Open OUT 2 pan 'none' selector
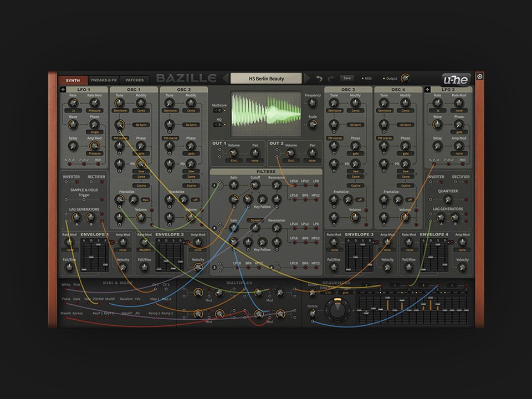This screenshot has height=399, width=532. 312,161
